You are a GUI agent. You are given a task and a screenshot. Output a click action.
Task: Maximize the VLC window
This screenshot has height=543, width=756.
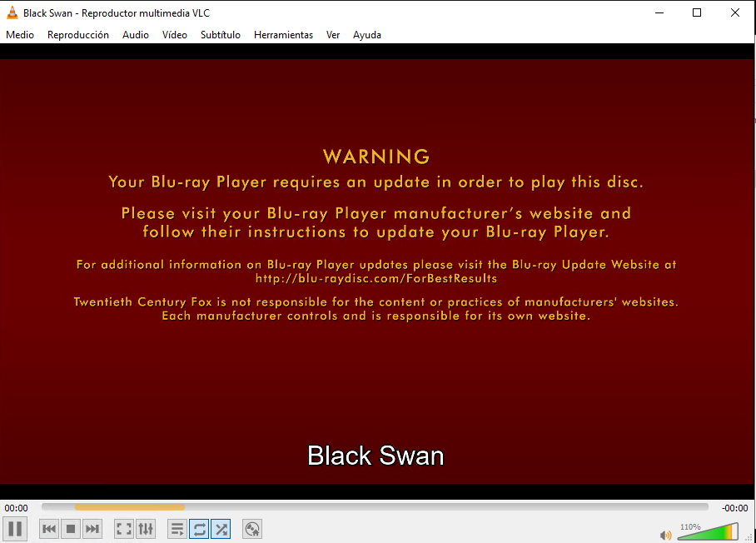pyautogui.click(x=697, y=13)
